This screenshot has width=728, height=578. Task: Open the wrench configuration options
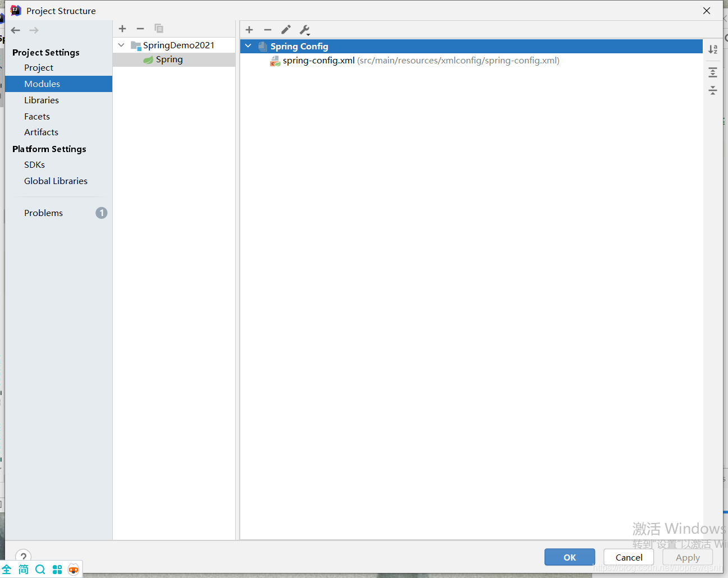click(x=305, y=30)
